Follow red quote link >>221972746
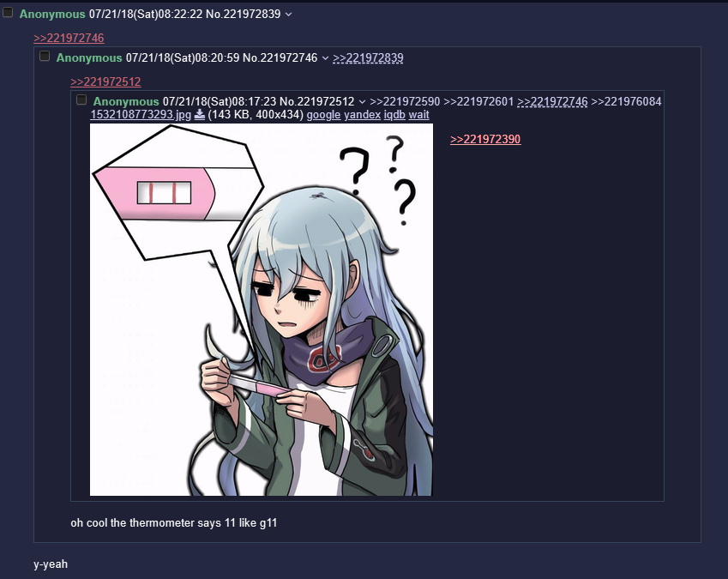 pyautogui.click(x=69, y=38)
